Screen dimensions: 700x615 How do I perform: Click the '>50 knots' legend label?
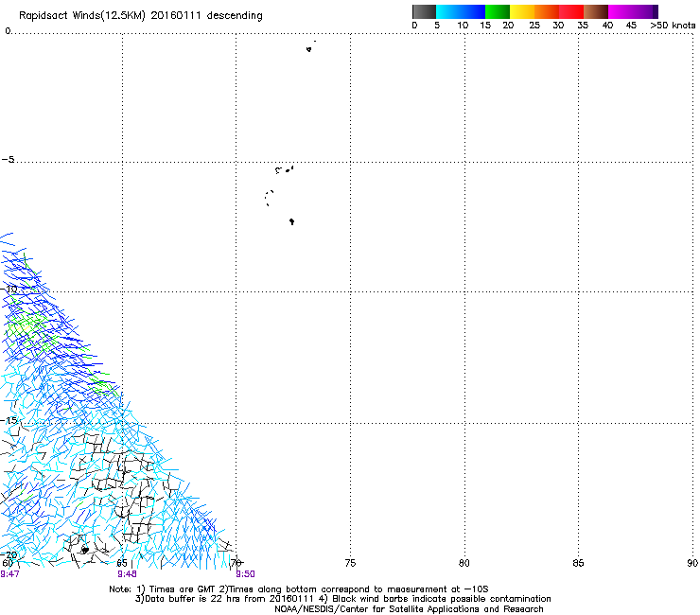673,26
